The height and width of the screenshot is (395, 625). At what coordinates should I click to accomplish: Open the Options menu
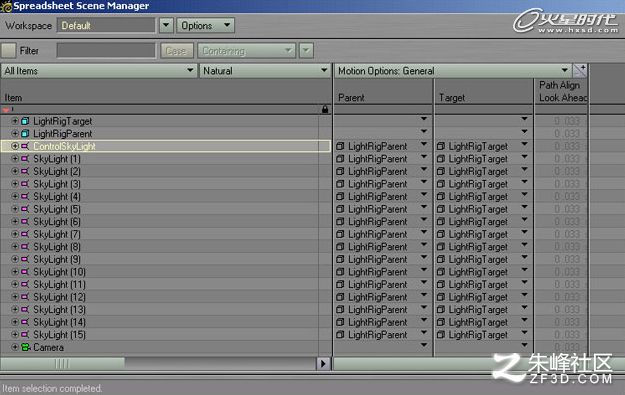[205, 25]
